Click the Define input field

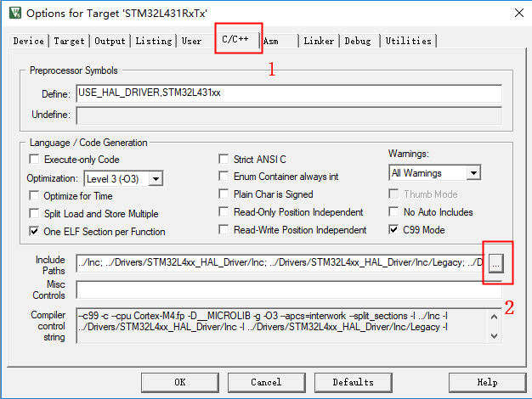[x=289, y=93]
